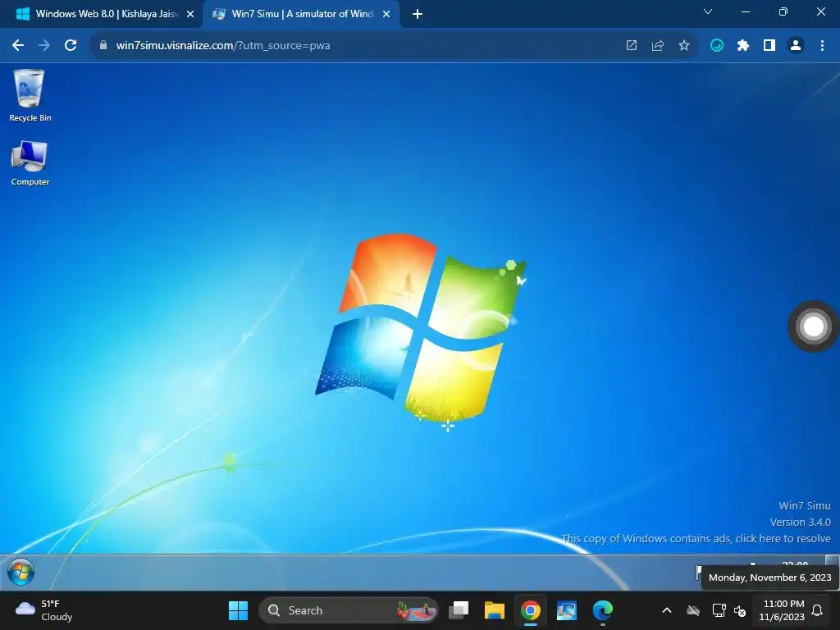The width and height of the screenshot is (840, 630).
Task: Open Task View on taskbar
Action: point(459,610)
